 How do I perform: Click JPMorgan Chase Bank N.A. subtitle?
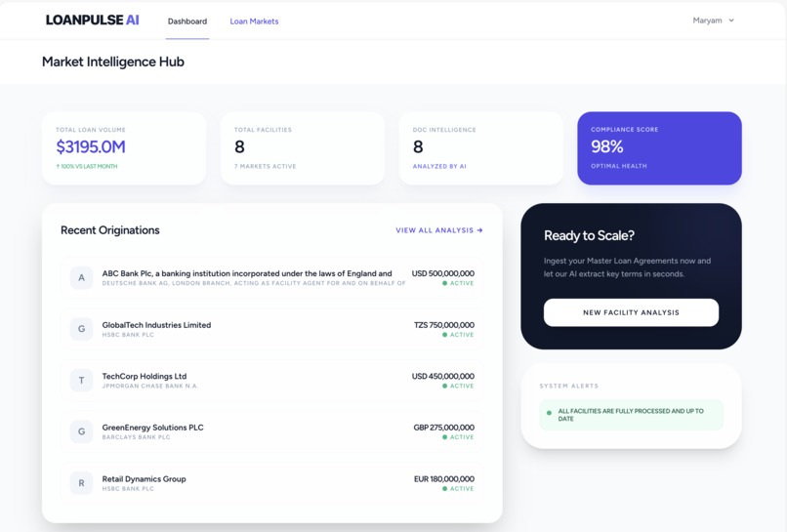click(x=150, y=386)
